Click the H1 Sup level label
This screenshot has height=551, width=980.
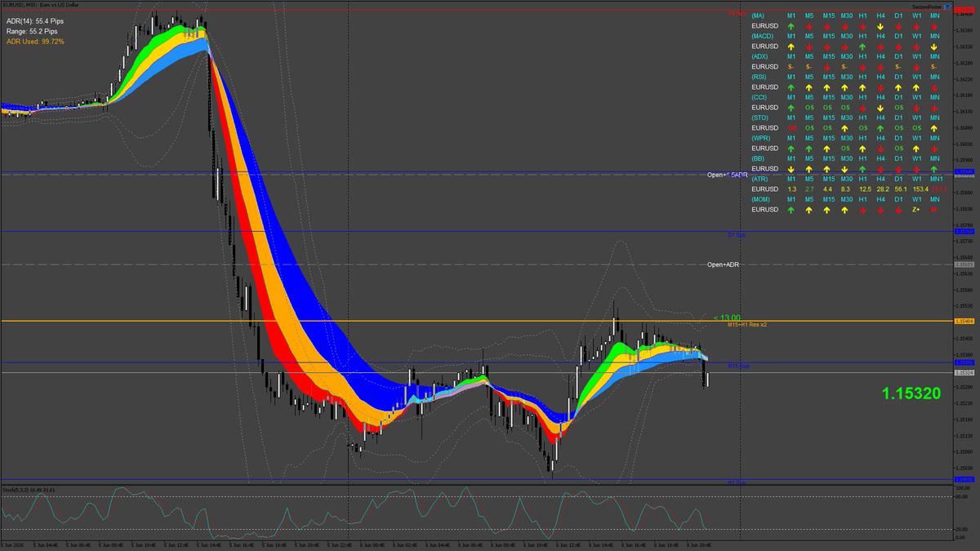pos(737,482)
